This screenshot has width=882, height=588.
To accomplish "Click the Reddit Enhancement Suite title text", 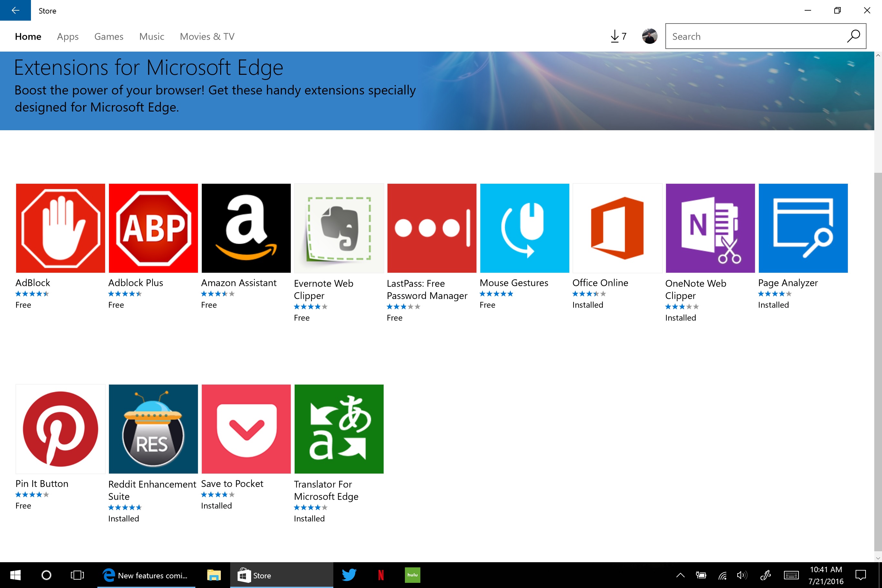I will click(152, 490).
